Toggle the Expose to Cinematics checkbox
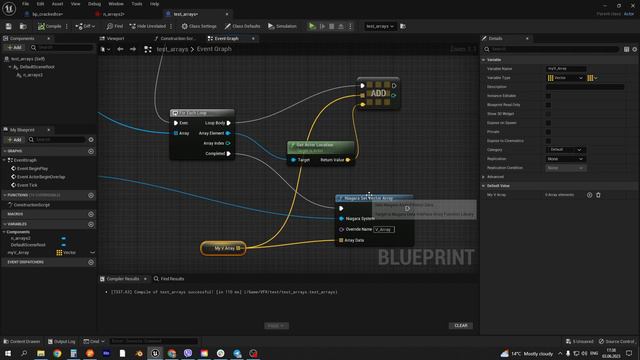Viewport: 640px width, 360px height. tap(548, 141)
